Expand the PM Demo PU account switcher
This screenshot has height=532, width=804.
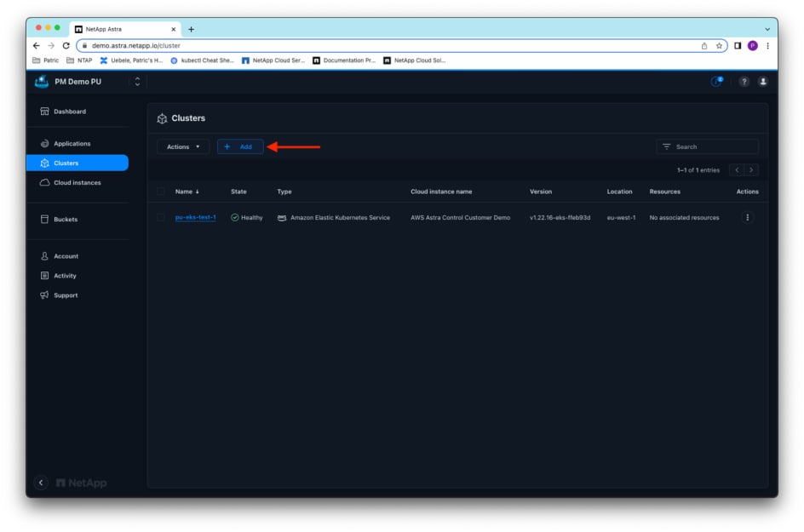[x=137, y=82]
